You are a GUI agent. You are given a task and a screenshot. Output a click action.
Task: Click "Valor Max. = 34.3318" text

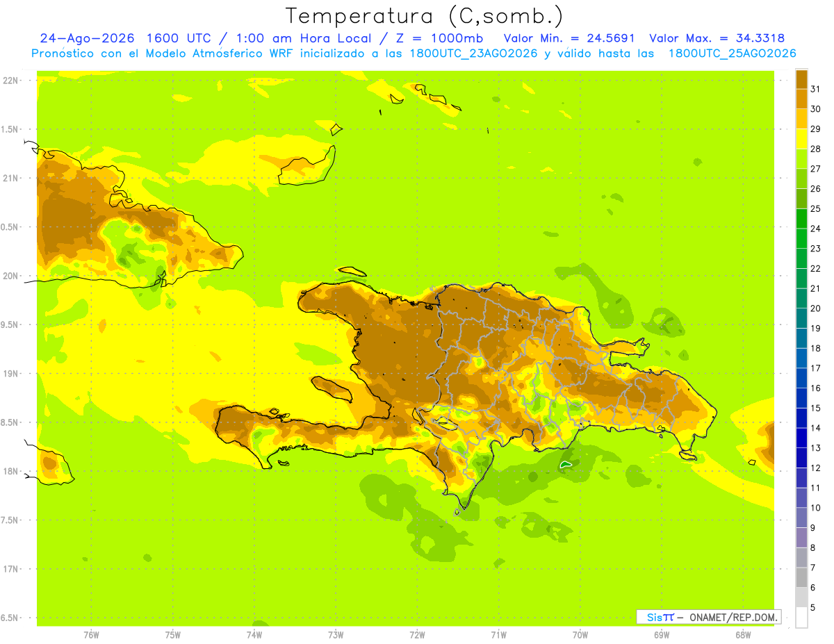coord(717,38)
